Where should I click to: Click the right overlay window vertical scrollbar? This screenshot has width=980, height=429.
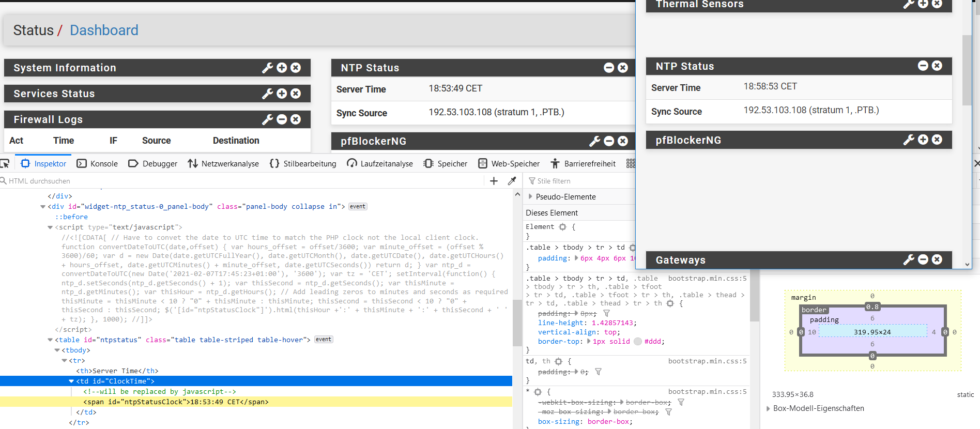(x=967, y=70)
